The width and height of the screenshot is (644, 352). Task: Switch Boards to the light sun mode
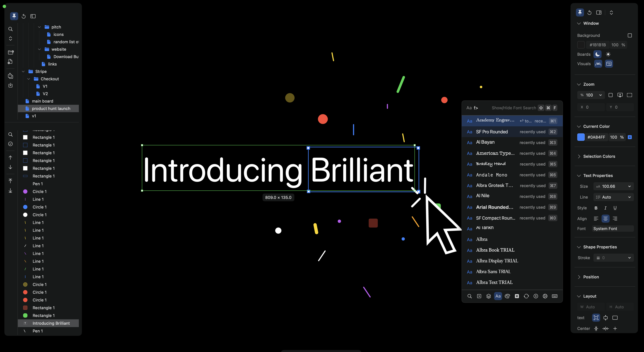point(608,54)
